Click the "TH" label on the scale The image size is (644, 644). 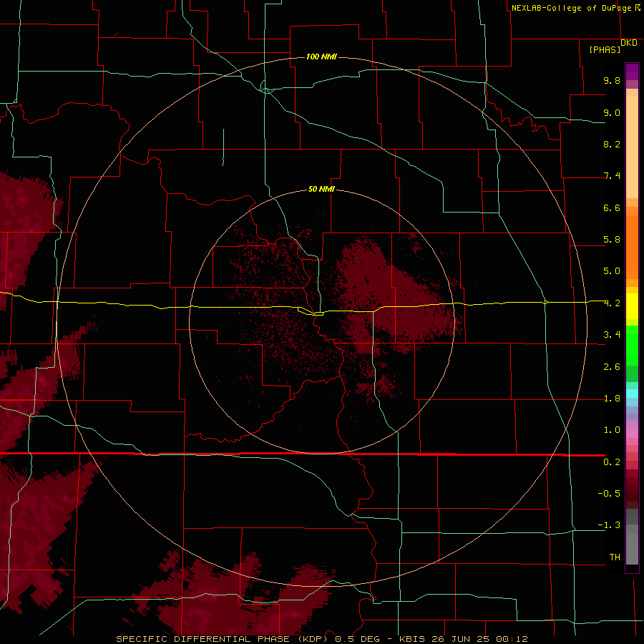615,557
